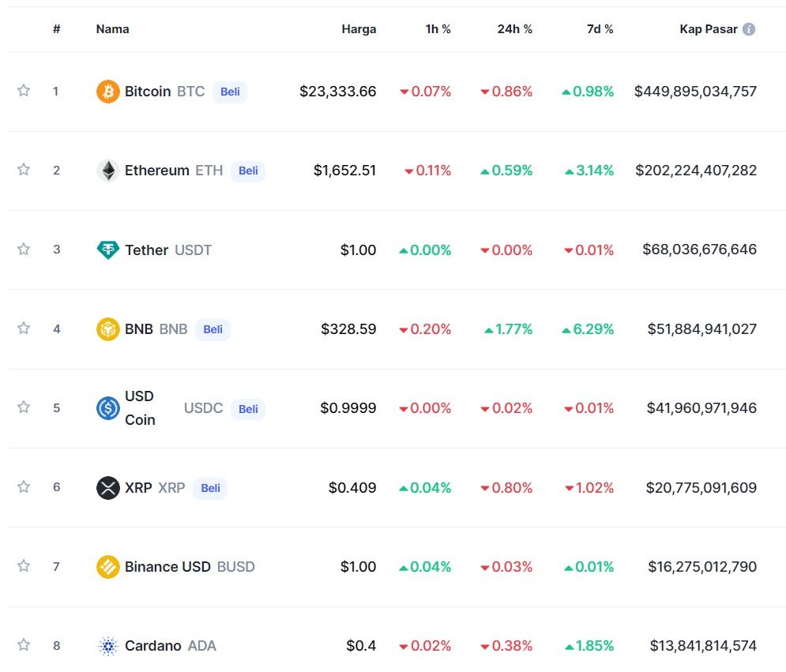The image size is (786, 672).
Task: Open the Ethereum name link
Action: [x=156, y=170]
